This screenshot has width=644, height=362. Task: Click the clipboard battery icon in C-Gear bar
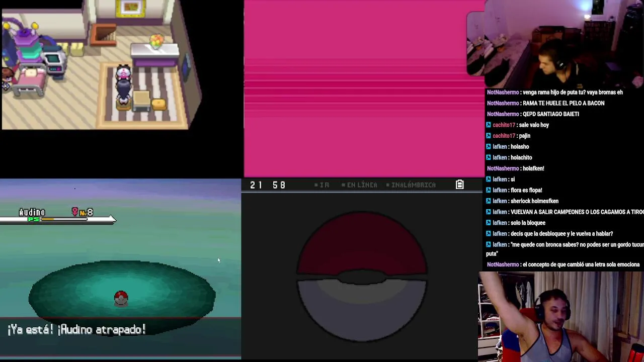pyautogui.click(x=459, y=185)
